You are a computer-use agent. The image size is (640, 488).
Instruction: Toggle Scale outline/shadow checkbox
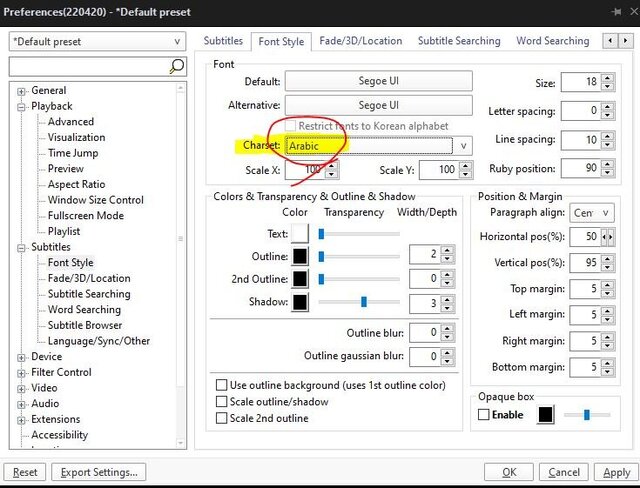[x=221, y=402]
